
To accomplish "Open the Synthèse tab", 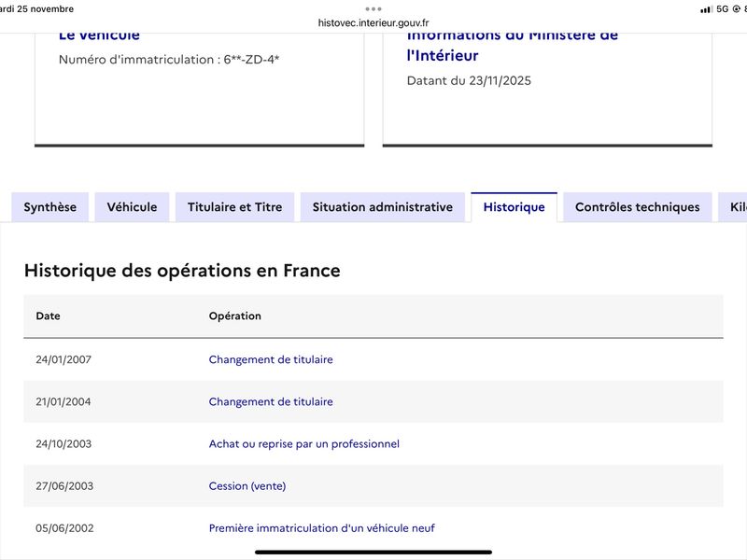I will pyautogui.click(x=50, y=207).
